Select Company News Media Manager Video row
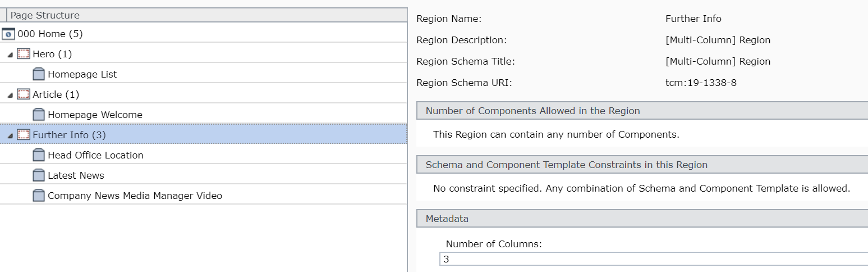The width and height of the screenshot is (868, 272). pyautogui.click(x=204, y=196)
